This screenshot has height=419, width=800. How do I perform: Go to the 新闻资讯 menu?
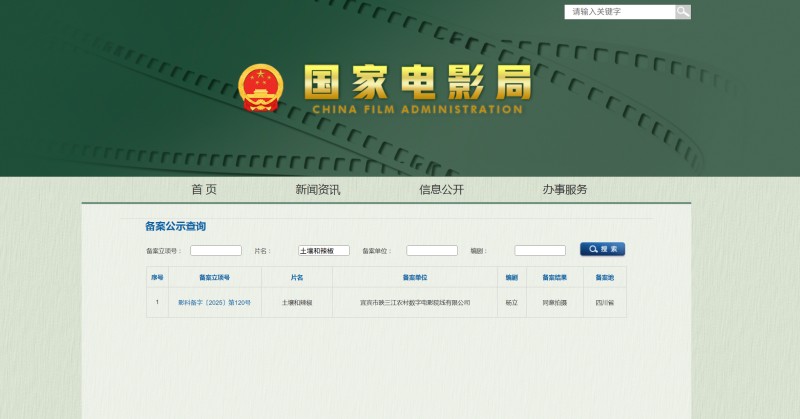click(x=317, y=190)
